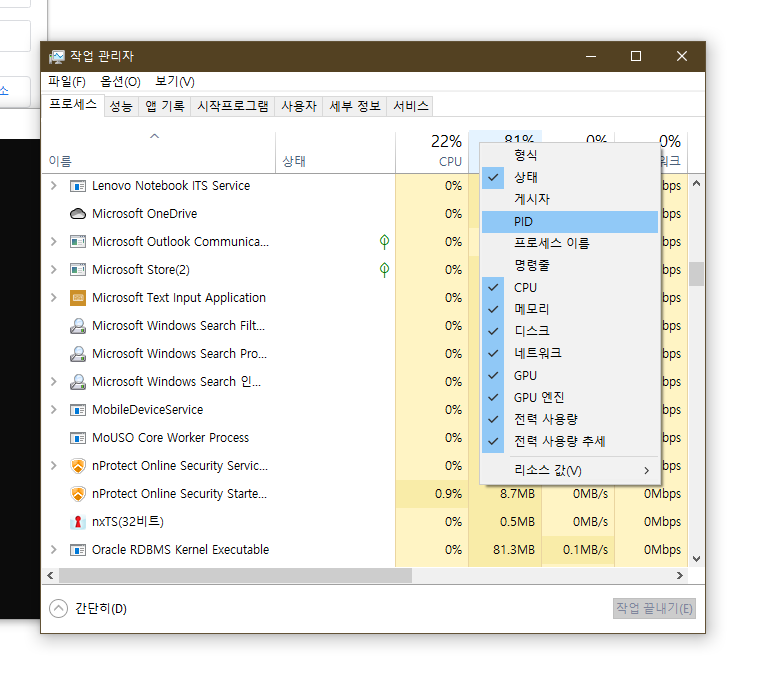The width and height of the screenshot is (761, 677).
Task: Expand the Microsoft Outlook Communica... row
Action: tap(54, 242)
